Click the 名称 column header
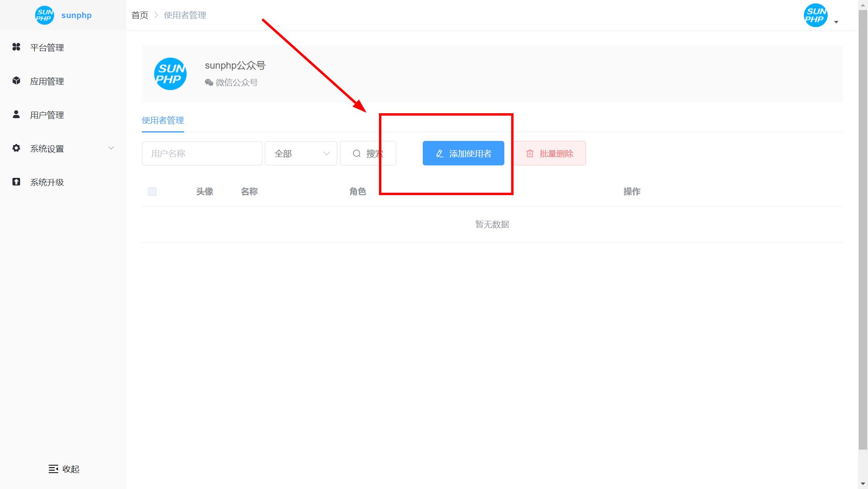The height and width of the screenshot is (489, 868). tap(249, 192)
